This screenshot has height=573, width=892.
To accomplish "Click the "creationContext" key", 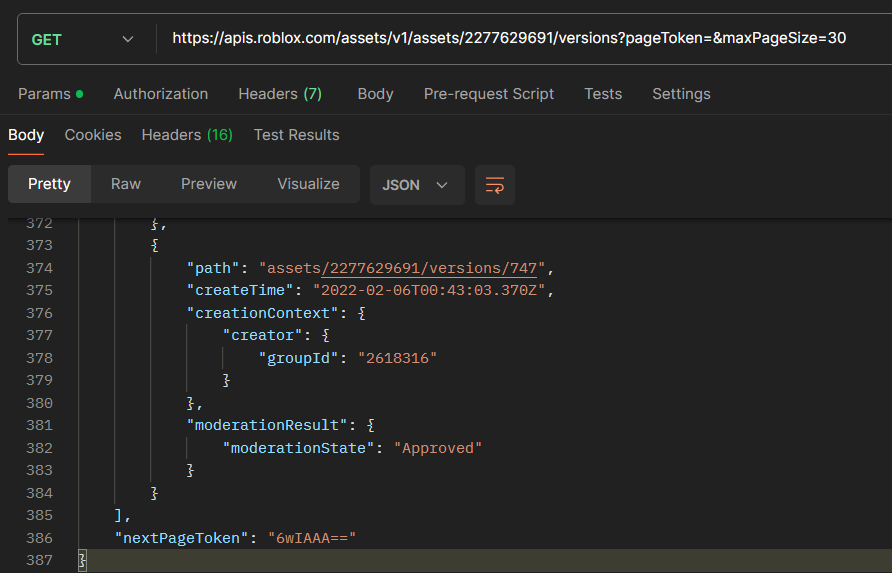I will 263,313.
